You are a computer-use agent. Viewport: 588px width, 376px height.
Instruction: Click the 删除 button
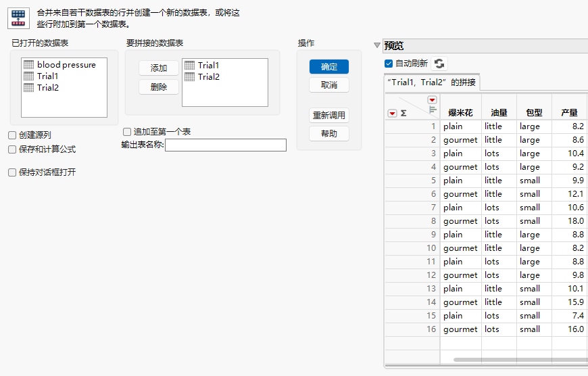(159, 87)
